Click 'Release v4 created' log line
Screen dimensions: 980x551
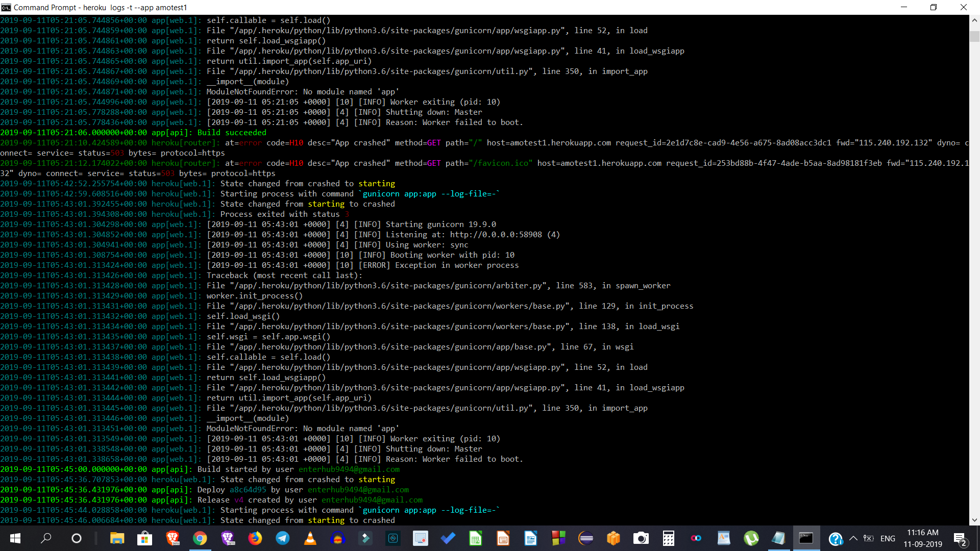pyautogui.click(x=211, y=500)
